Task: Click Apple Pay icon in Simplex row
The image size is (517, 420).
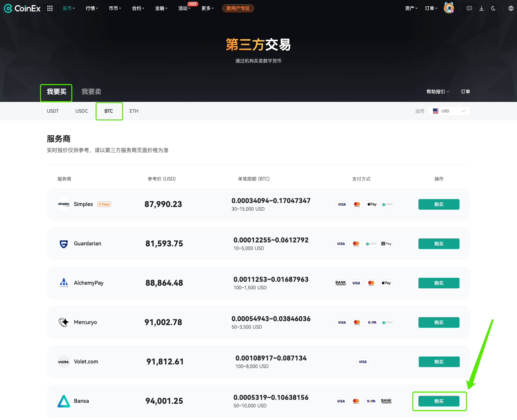Action: pyautogui.click(x=372, y=204)
